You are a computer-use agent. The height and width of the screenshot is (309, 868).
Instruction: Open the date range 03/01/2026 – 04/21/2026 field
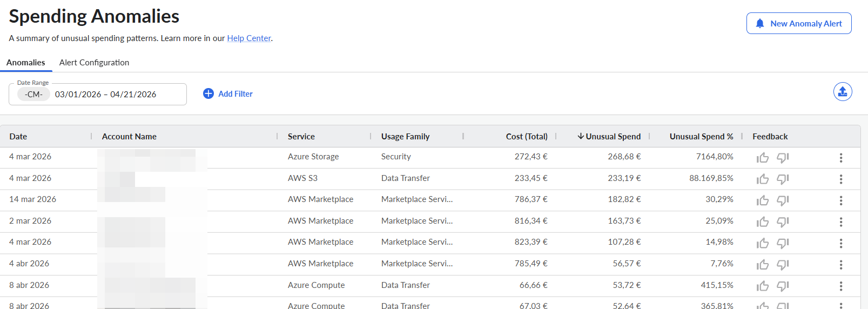point(98,94)
